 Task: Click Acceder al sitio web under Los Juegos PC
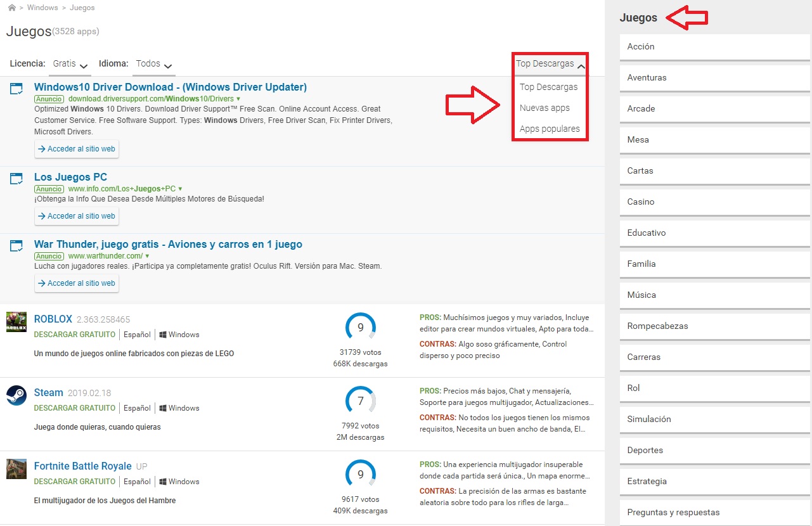pos(77,216)
